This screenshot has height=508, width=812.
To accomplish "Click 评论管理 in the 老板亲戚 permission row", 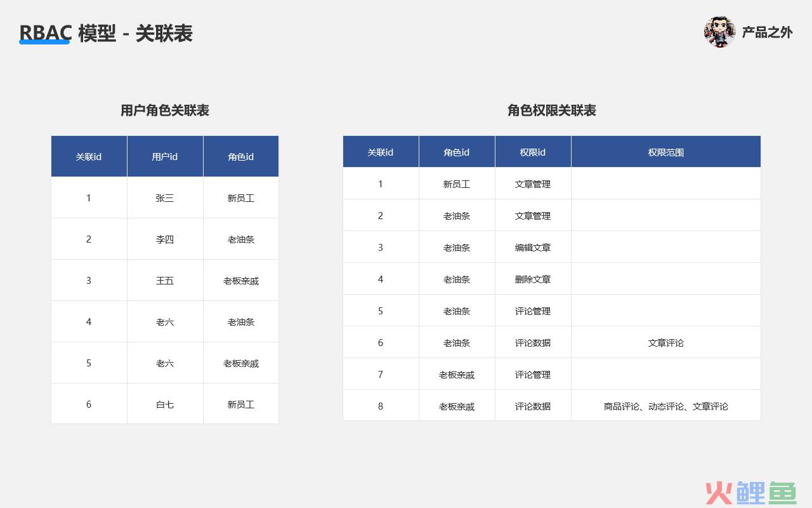I will pyautogui.click(x=533, y=375).
